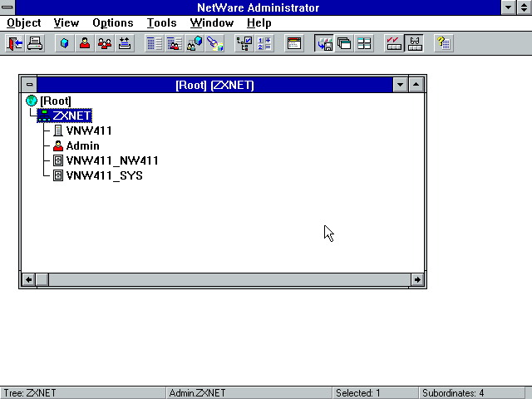The height and width of the screenshot is (399, 532).
Task: Click the users with cube toolbar icon
Action: [195, 43]
